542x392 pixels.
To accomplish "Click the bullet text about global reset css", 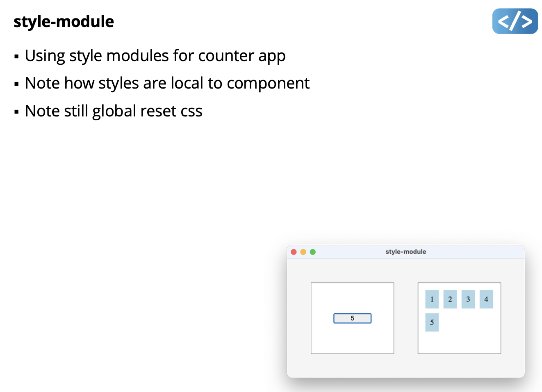I will pyautogui.click(x=114, y=111).
